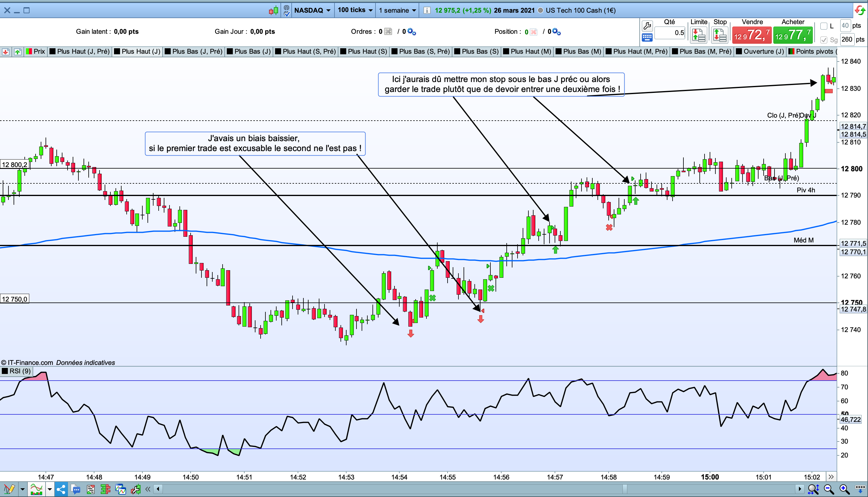Click the red Vendre price button
This screenshot has height=497, width=868.
(752, 35)
